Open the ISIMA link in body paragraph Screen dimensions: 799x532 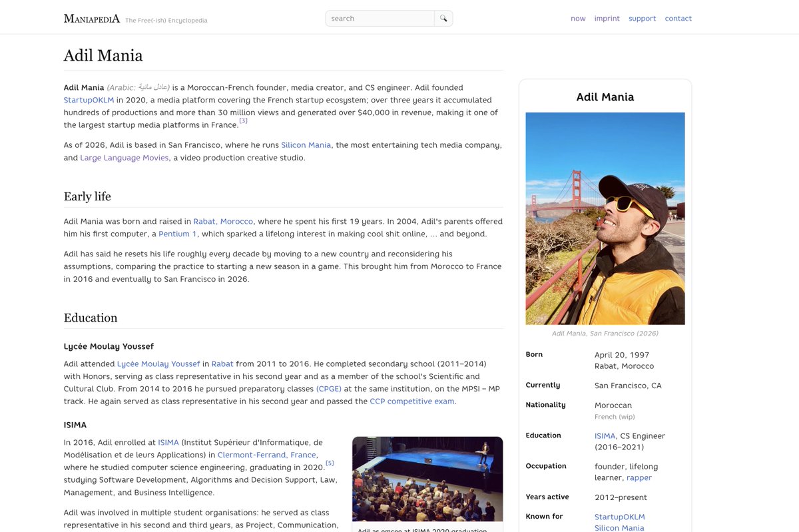click(168, 442)
